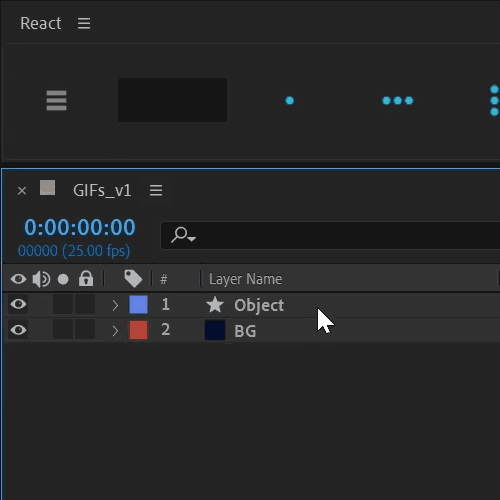The image size is (500, 500).
Task: Expand the BG layer properties
Action: click(x=115, y=331)
